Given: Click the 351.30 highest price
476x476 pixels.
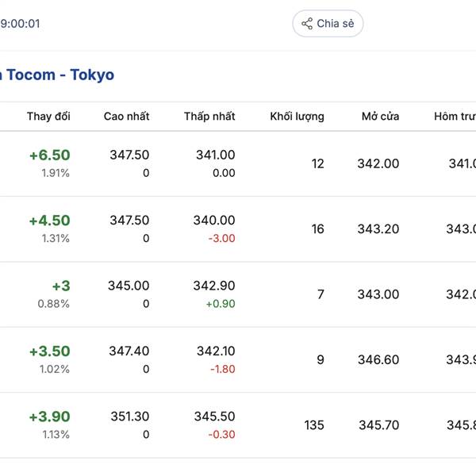Looking at the screenshot, I should (129, 416).
